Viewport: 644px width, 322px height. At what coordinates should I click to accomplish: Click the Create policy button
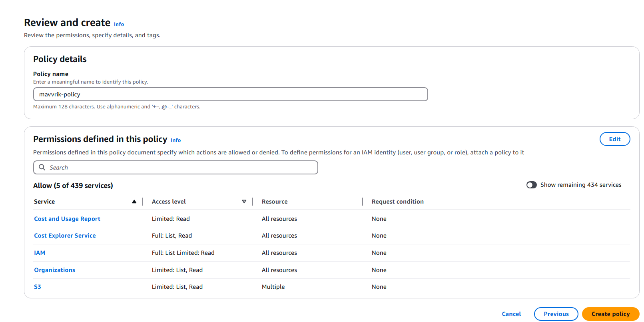(610, 314)
